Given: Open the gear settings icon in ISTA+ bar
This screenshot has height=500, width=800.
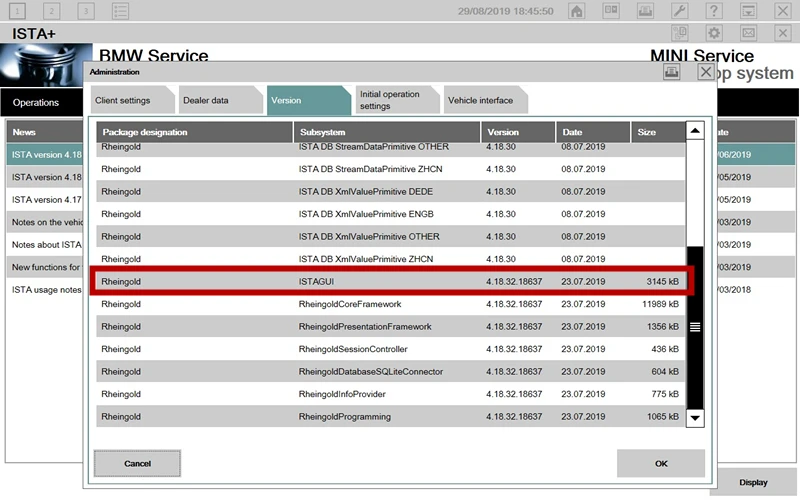Looking at the screenshot, I should click(x=714, y=33).
